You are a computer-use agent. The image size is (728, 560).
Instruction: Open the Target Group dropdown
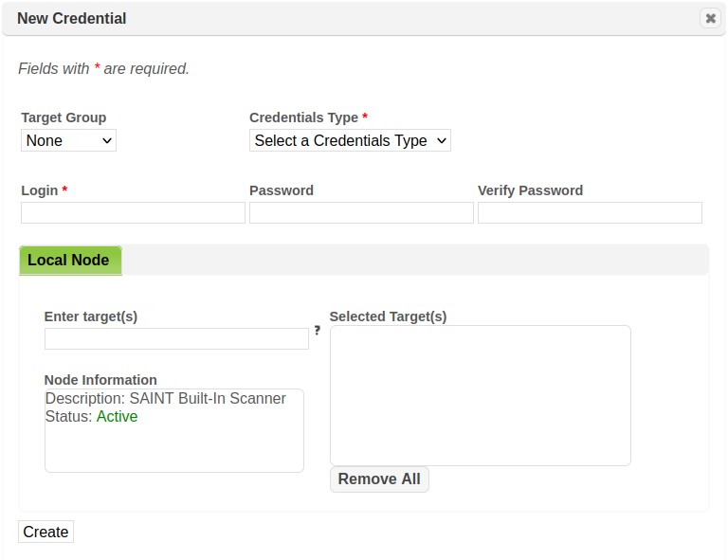point(68,140)
